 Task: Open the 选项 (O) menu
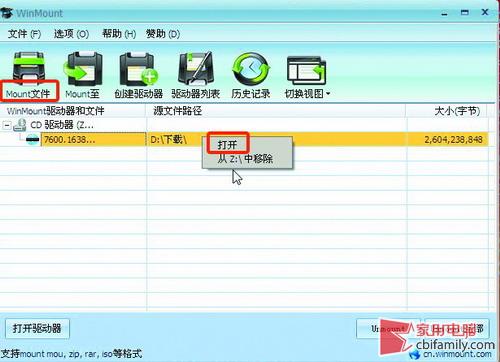tap(71, 34)
